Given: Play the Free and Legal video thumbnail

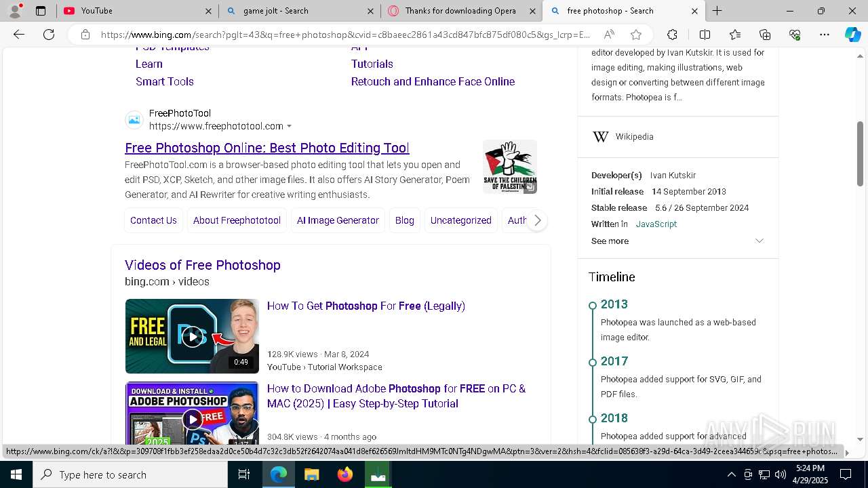Looking at the screenshot, I should [192, 336].
